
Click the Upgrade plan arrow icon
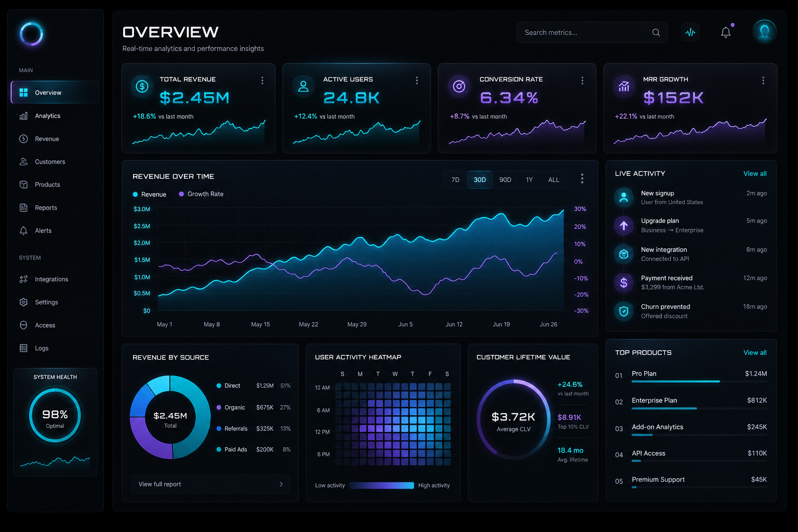(624, 225)
